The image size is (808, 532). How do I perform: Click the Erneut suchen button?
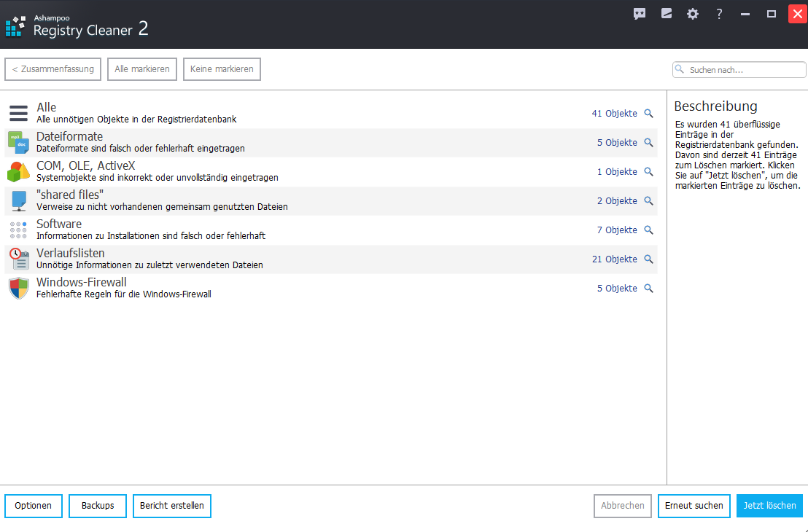[x=694, y=506]
